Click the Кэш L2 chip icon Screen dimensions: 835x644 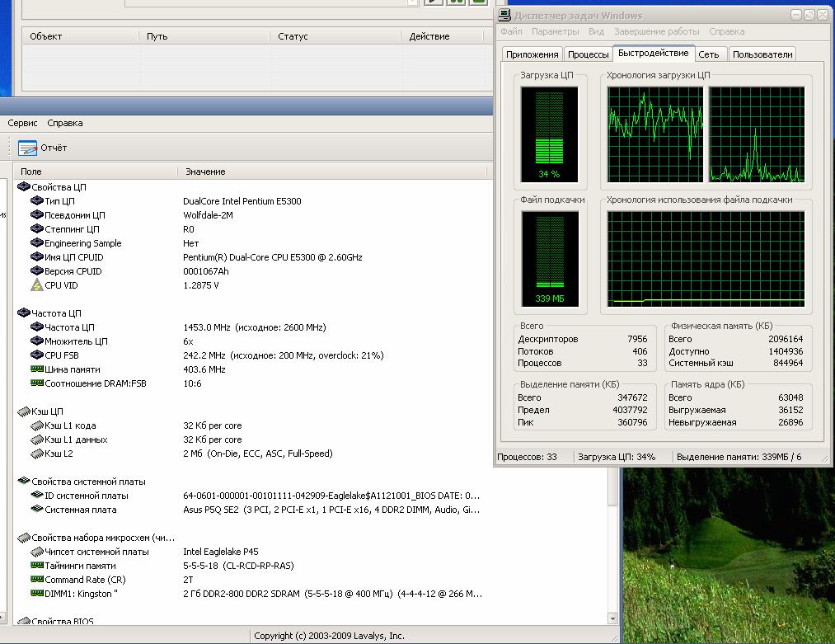pos(36,454)
